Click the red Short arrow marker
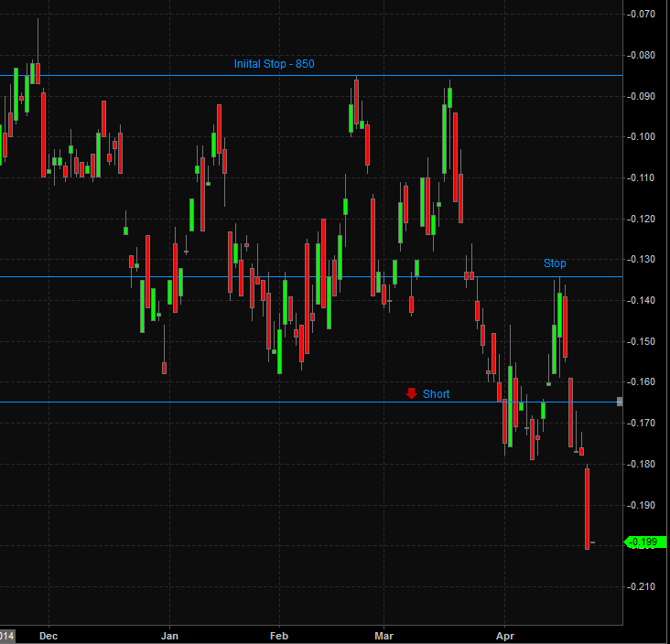 [411, 393]
